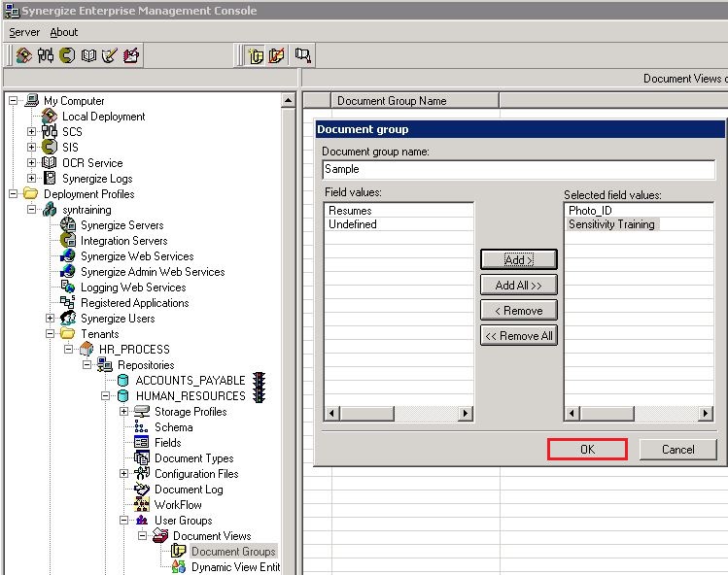Screen dimensions: 728x575
Task: Collapse the User Groups node
Action: coord(123,521)
